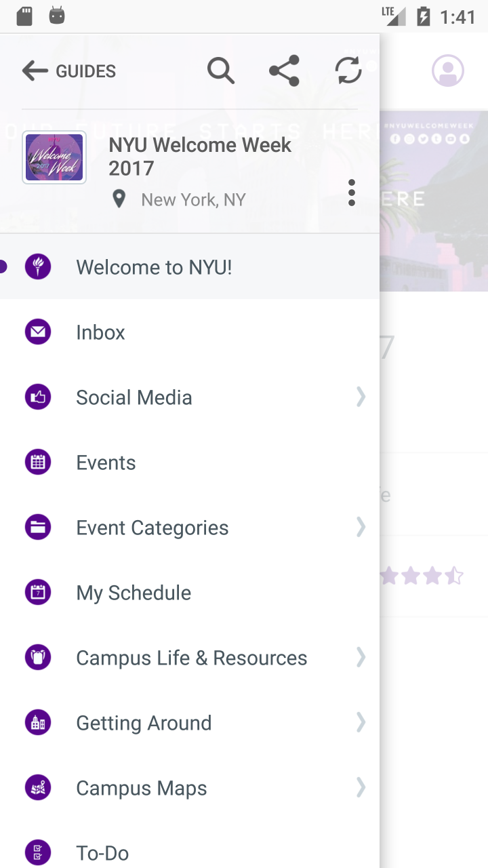Tap the back arrow beside GUIDES
Screen dimensions: 488x868
pos(35,71)
